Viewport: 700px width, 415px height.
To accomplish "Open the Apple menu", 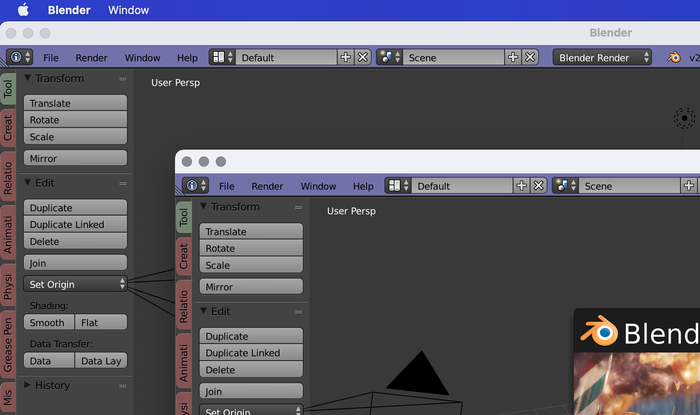I will pyautogui.click(x=23, y=10).
